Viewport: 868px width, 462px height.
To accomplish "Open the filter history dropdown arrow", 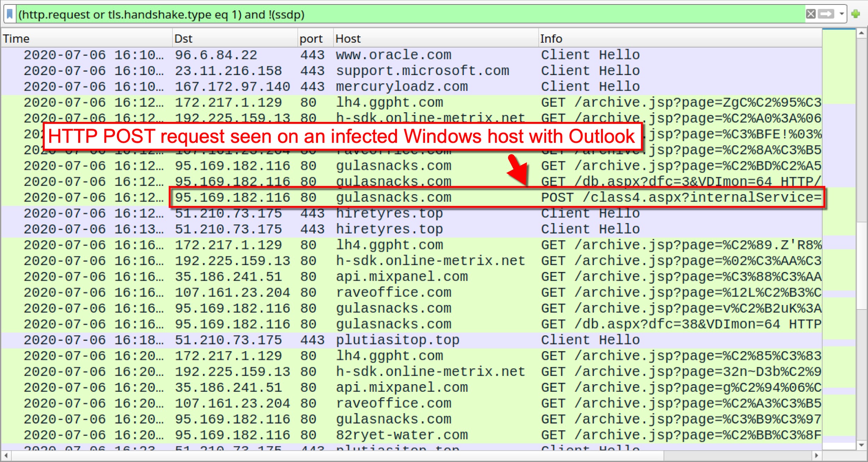I will tap(842, 14).
